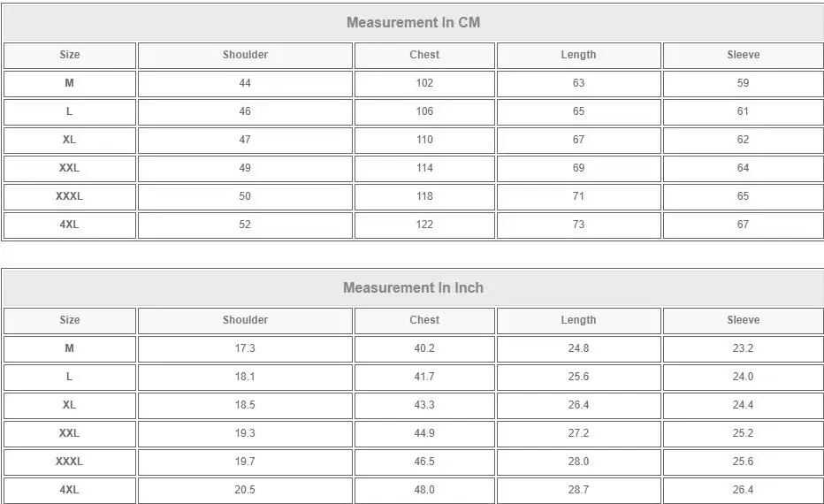Select the Sleeve header in CM table
Screen dimensions: 824x504
point(743,55)
